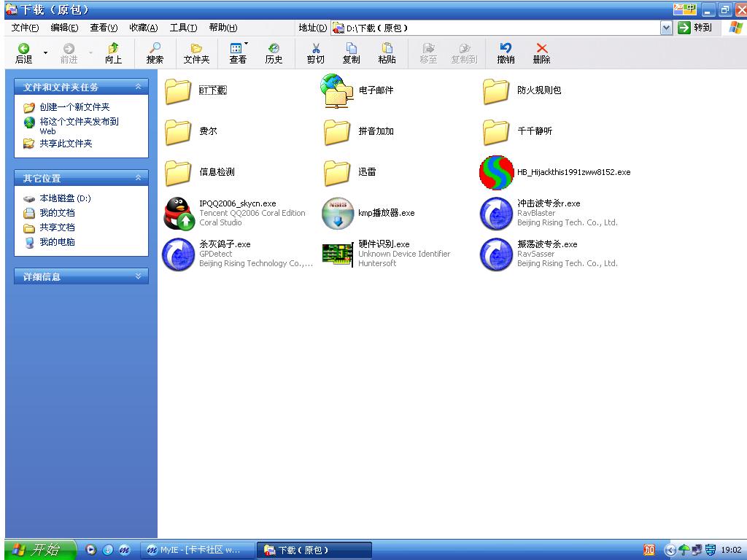
Task: Click the 创建一个新文件夹 link
Action: coord(74,107)
